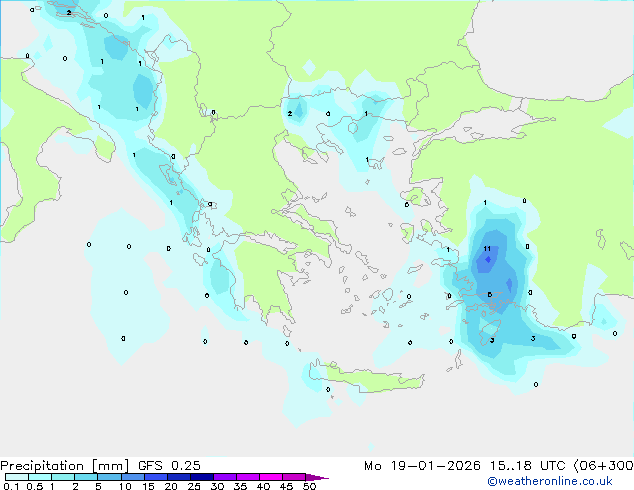Click the "40" legend scale label
The image size is (634, 490).
point(263,486)
